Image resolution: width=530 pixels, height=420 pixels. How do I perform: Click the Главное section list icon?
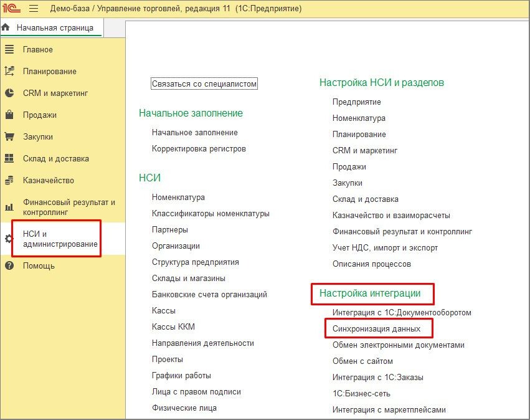9,49
